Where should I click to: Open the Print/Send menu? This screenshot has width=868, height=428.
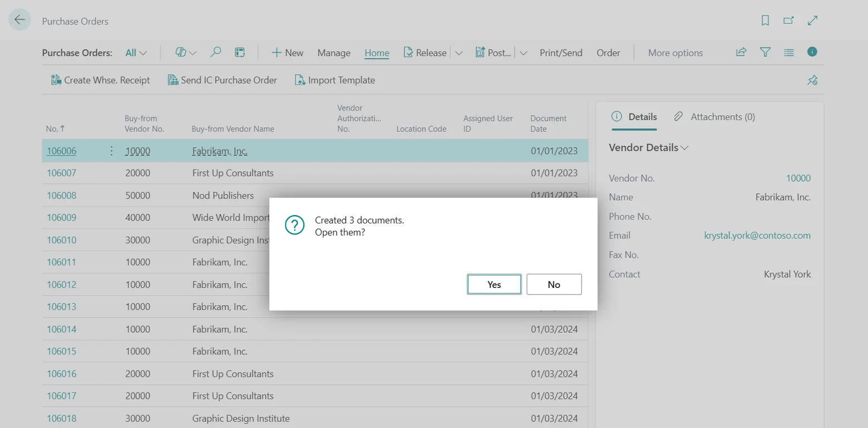(x=561, y=53)
